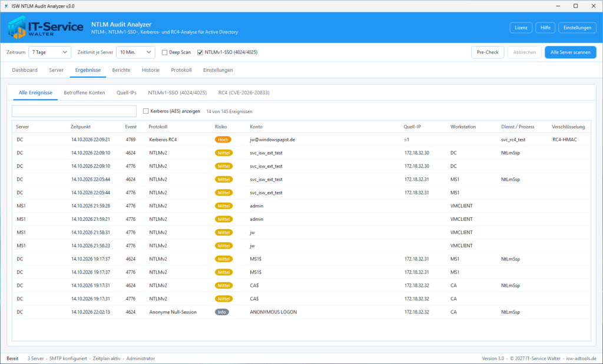The width and height of the screenshot is (603, 364).
Task: Click the IT-Service Walter logo
Action: coord(45,27)
